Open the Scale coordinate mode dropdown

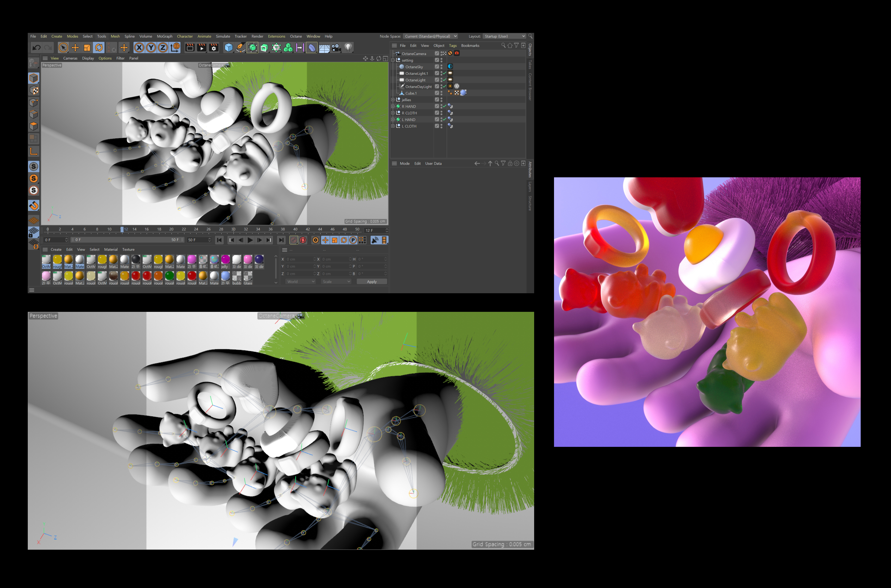point(336,282)
